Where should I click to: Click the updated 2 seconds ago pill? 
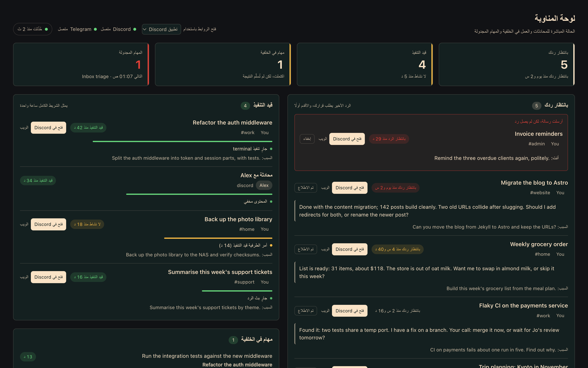click(x=32, y=29)
